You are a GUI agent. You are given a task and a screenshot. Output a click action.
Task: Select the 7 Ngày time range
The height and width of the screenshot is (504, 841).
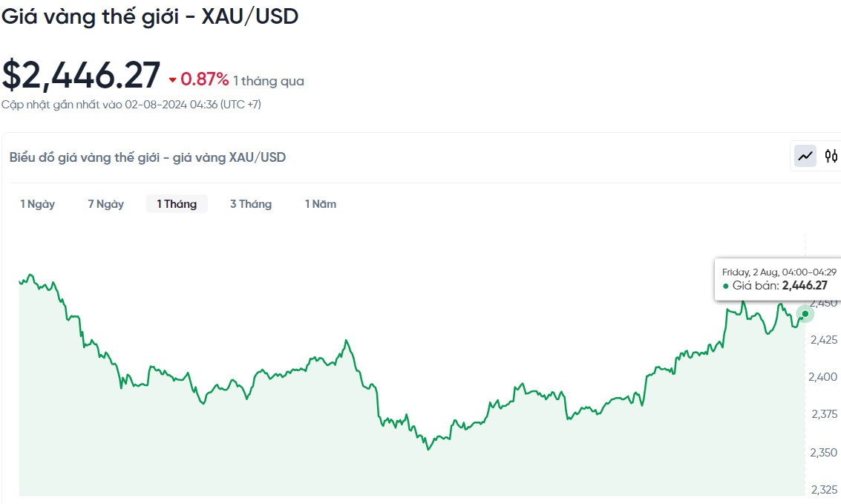click(x=105, y=204)
